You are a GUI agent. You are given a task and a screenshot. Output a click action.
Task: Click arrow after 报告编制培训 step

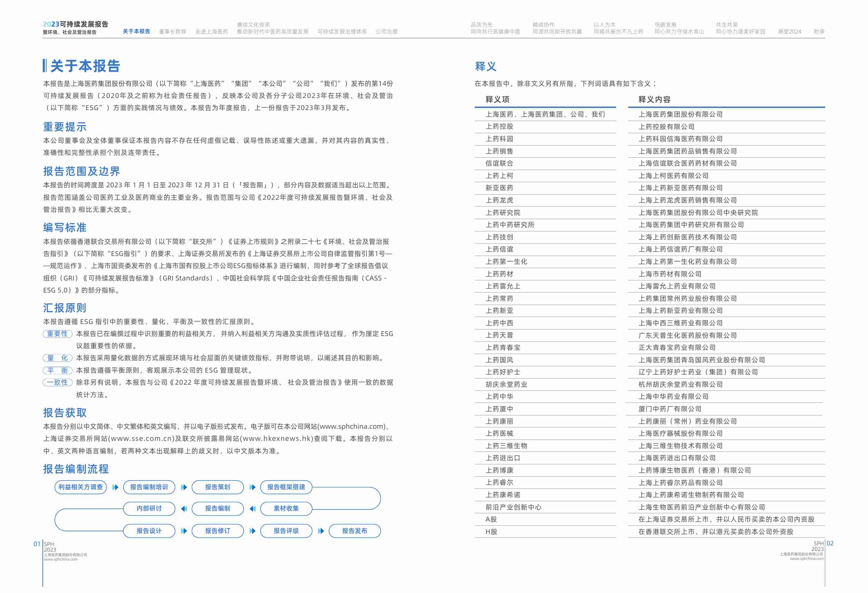coord(184,487)
